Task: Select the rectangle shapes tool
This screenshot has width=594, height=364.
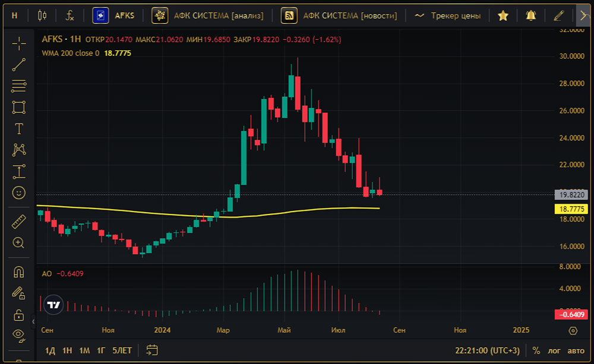Action: [x=18, y=107]
